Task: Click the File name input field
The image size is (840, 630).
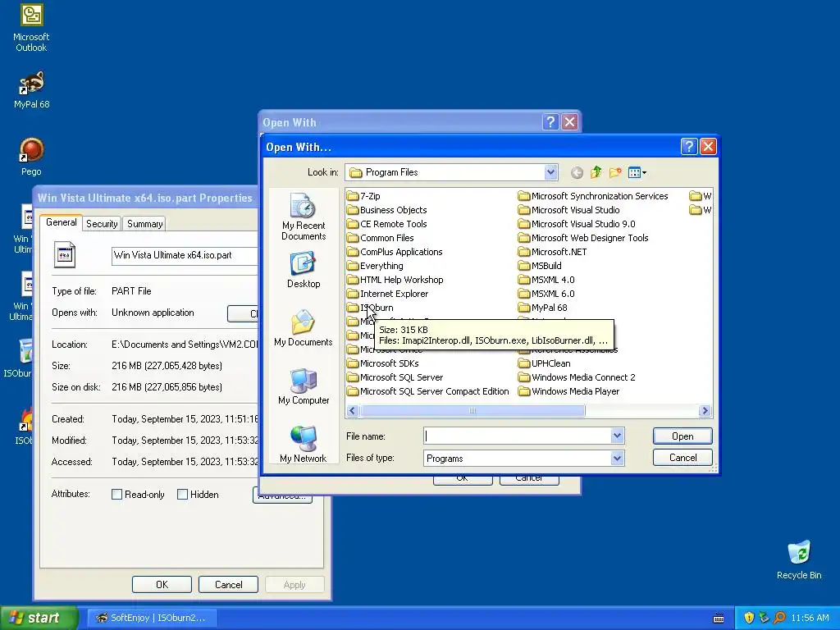Action: 518,436
